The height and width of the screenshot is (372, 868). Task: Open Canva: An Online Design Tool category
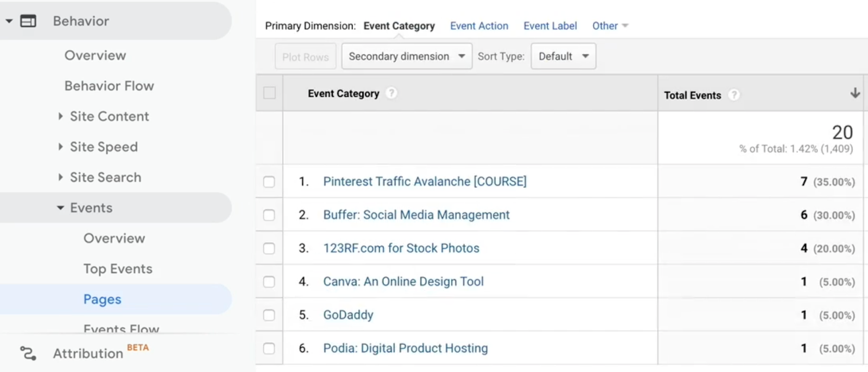click(403, 281)
